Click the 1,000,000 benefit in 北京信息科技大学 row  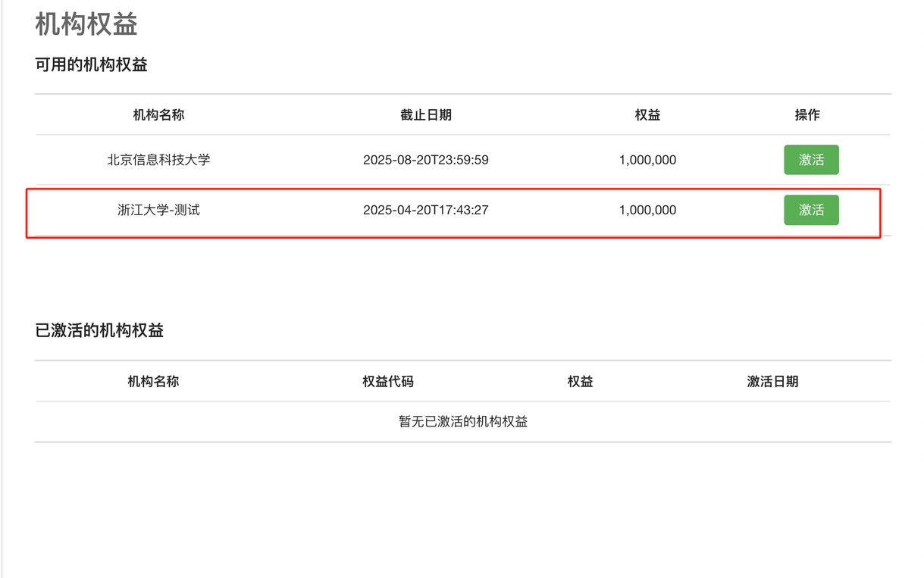(x=647, y=160)
